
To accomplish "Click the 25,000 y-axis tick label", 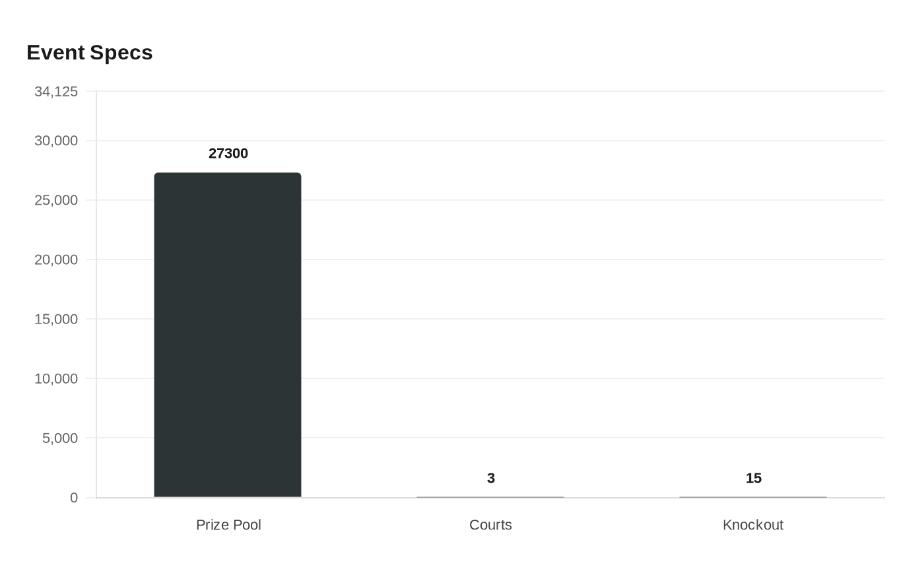I will click(x=56, y=200).
